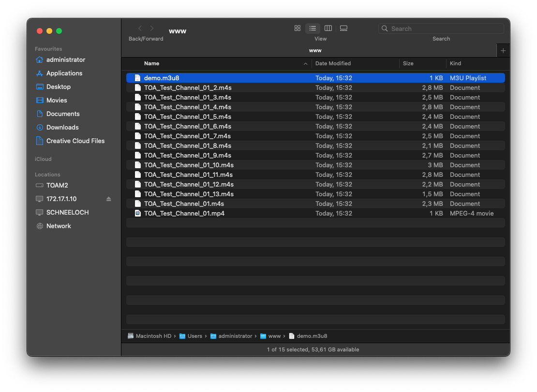
Task: Select TOA_Test_Channel_01_8.m4s
Action: [x=315, y=145]
